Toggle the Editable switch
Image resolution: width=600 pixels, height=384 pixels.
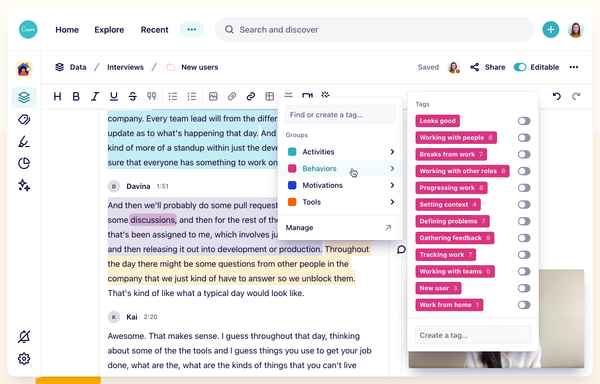tap(520, 67)
